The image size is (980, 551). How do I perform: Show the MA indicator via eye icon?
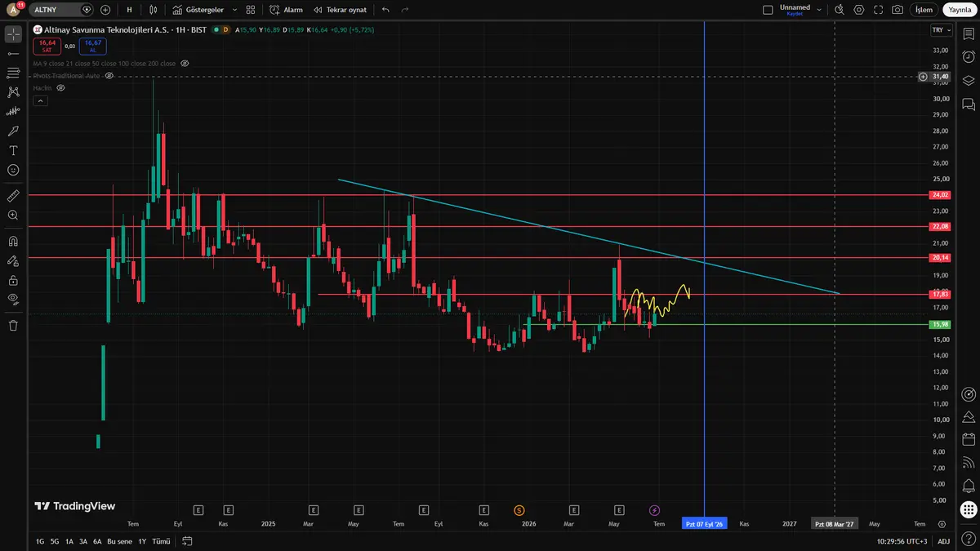pos(185,63)
